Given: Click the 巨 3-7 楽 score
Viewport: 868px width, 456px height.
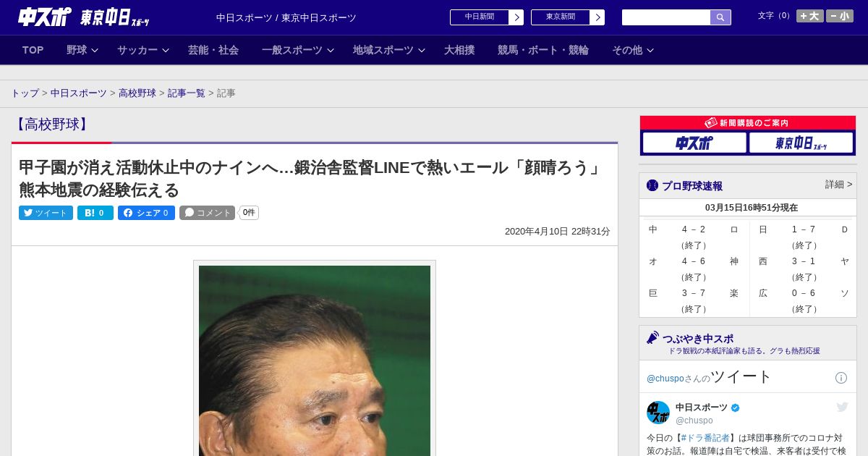Looking at the screenshot, I should pyautogui.click(x=694, y=293).
